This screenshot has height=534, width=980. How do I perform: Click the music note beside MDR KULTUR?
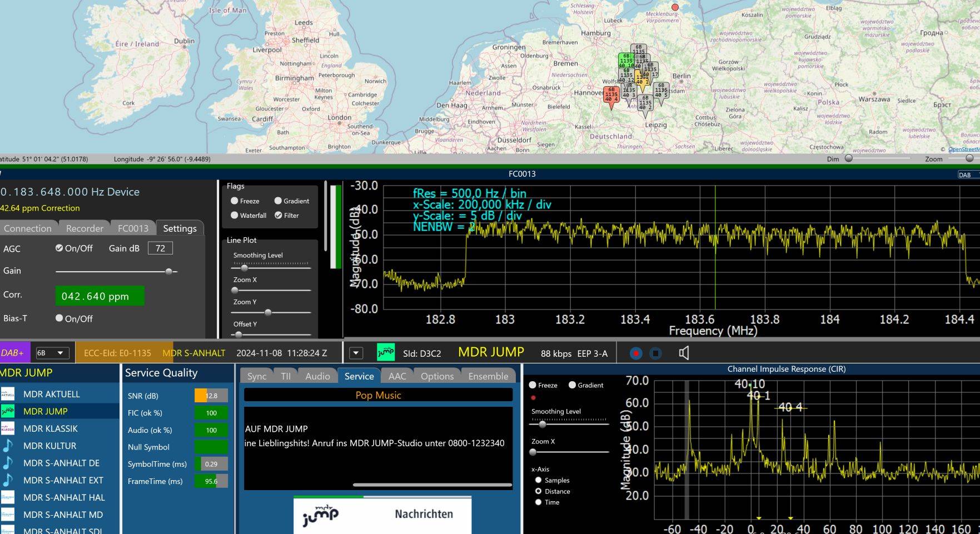pyautogui.click(x=8, y=446)
